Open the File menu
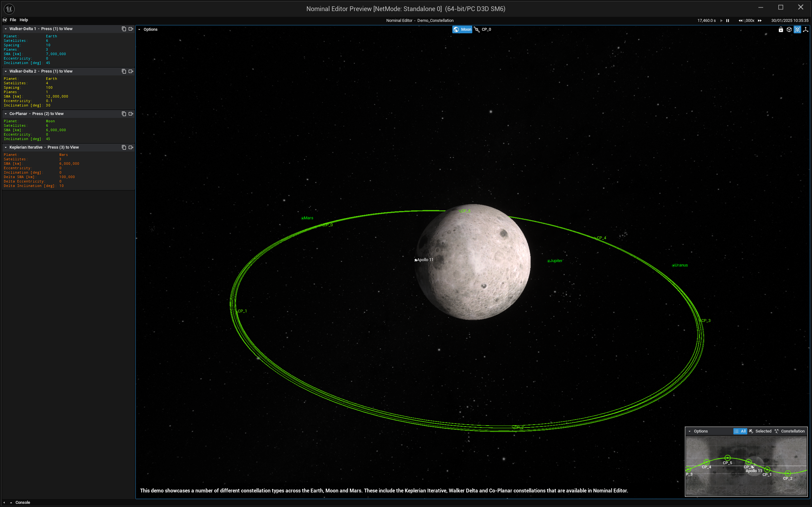Image resolution: width=812 pixels, height=507 pixels. pos(13,20)
